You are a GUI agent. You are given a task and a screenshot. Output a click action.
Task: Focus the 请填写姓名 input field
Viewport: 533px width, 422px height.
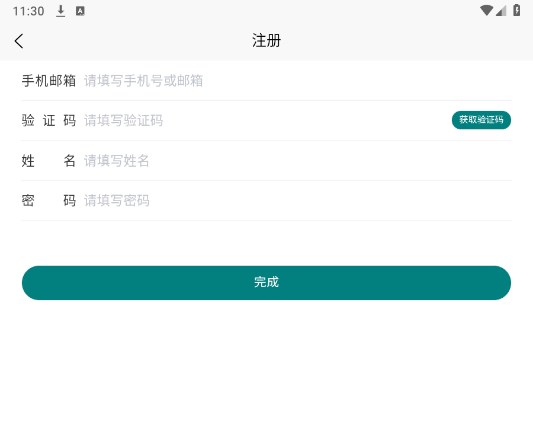297,161
